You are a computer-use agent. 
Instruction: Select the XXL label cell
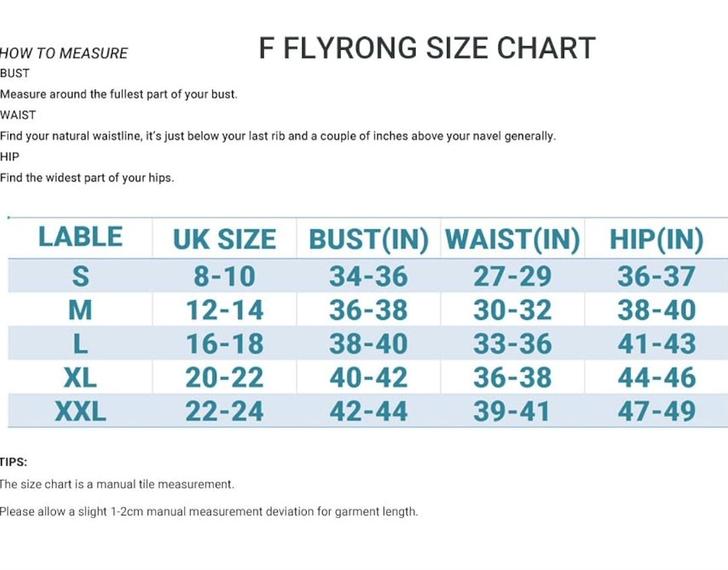80,411
